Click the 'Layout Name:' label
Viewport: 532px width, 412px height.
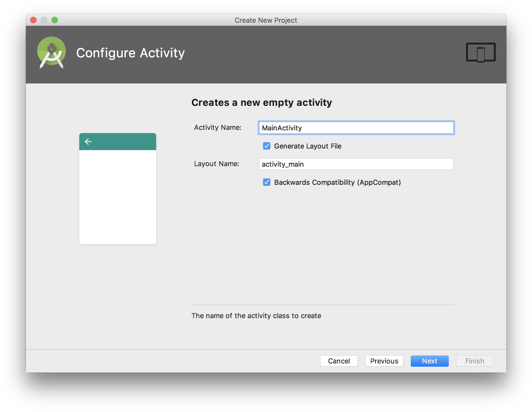[x=216, y=164]
